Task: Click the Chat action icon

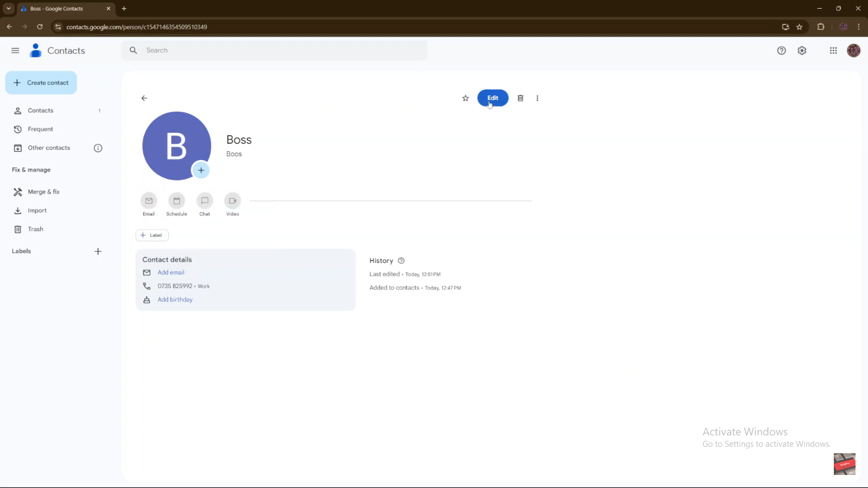Action: [205, 201]
